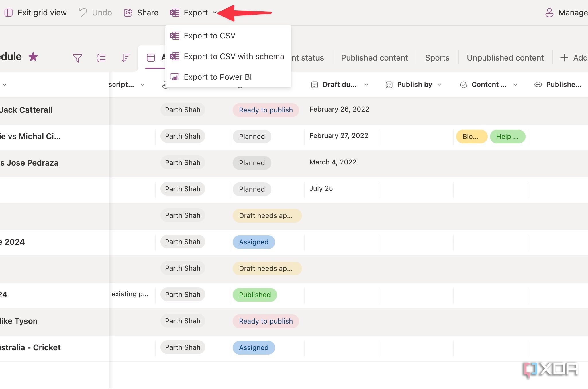Click the Undo icon in the toolbar
This screenshot has height=389, width=588.
coord(82,13)
